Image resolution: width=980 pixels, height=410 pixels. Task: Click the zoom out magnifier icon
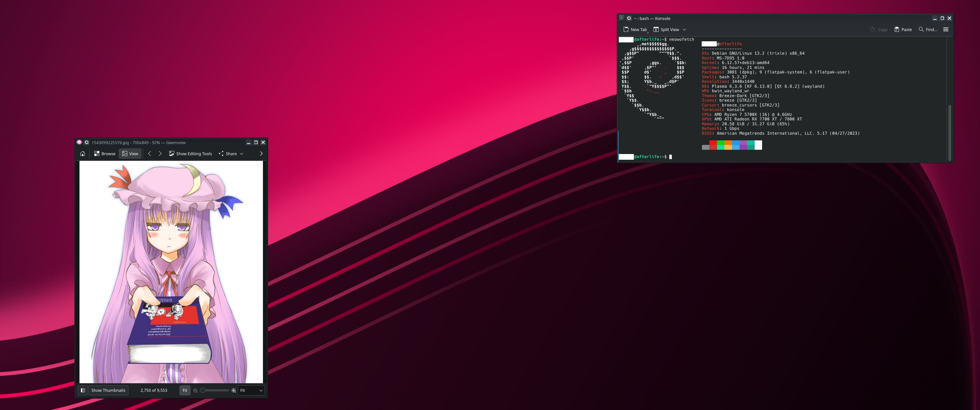tap(195, 390)
